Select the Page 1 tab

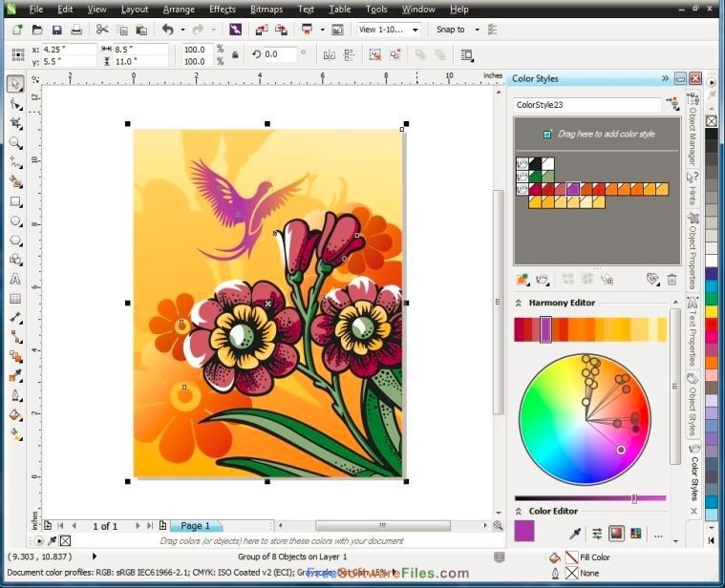(196, 526)
